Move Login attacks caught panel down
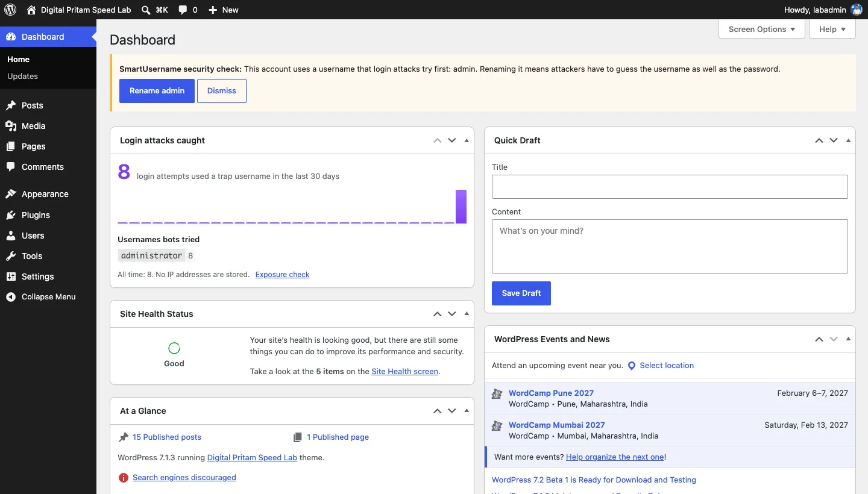This screenshot has width=868, height=494. (x=452, y=140)
